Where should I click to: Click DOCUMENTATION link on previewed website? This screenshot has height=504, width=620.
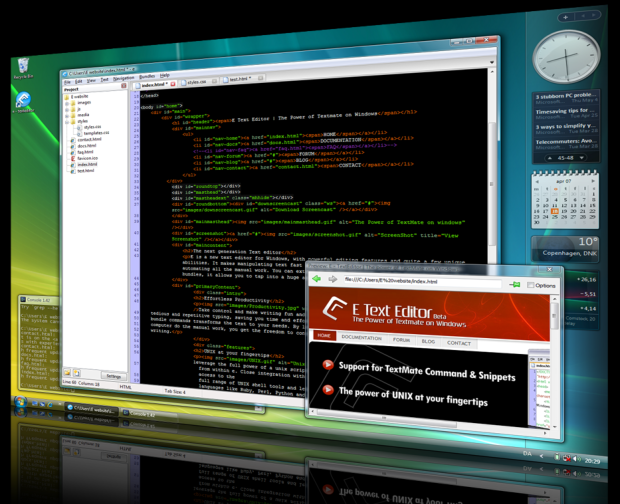tap(361, 338)
